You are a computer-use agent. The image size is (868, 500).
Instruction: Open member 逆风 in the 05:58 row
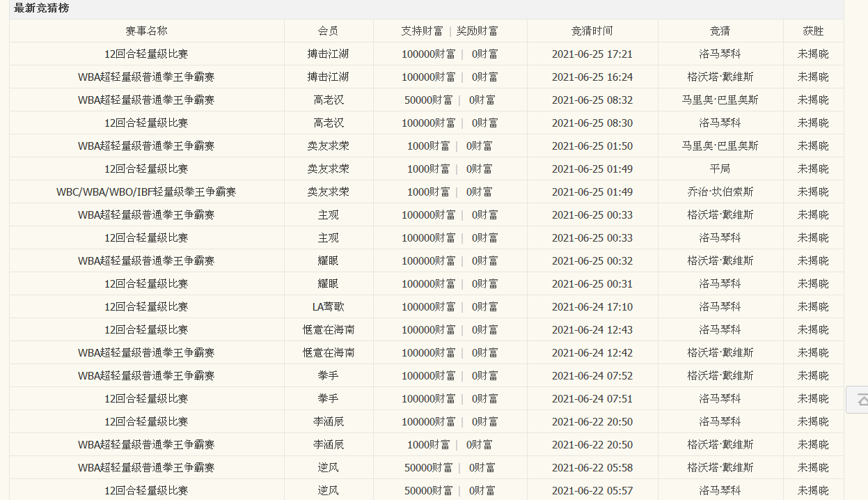(x=329, y=467)
